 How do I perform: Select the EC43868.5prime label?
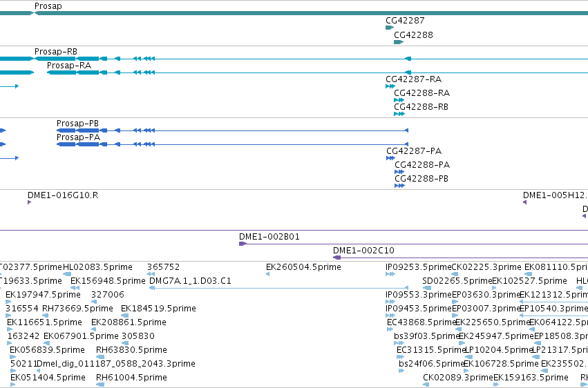tap(421, 322)
